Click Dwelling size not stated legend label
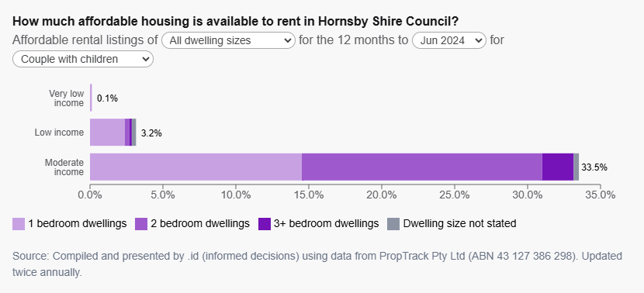The width and height of the screenshot is (644, 293). pos(459,224)
